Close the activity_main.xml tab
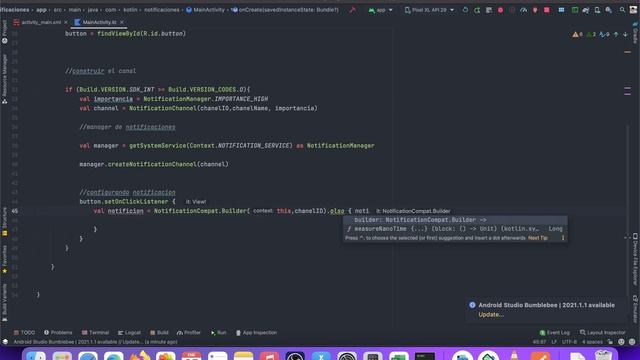Screen dimensions: 640x360 tap(66, 22)
